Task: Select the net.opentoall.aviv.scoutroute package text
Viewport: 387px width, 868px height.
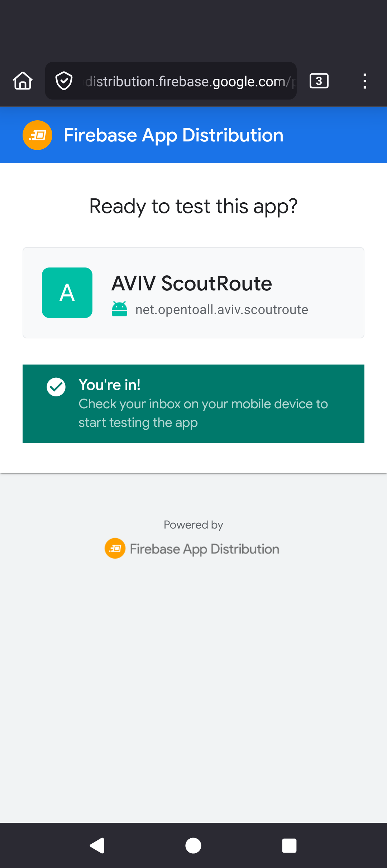Action: 221,309
